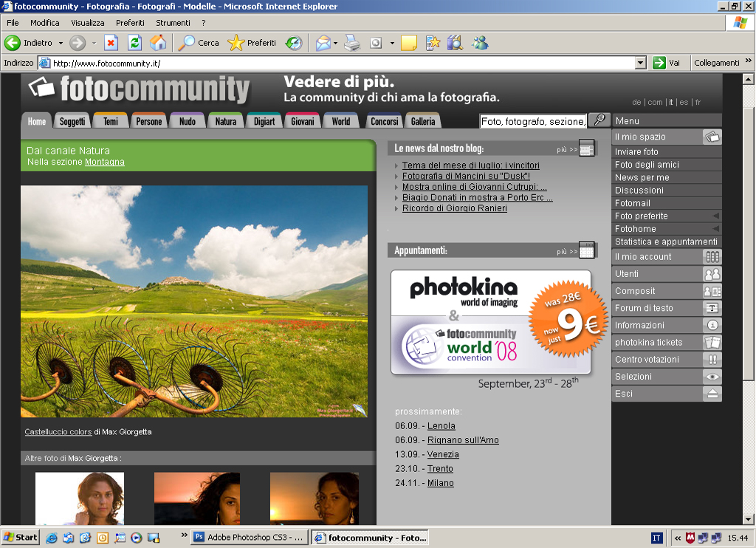This screenshot has height=548, width=756.
Task: Click the Stop icon in the toolbar
Action: pos(111,43)
